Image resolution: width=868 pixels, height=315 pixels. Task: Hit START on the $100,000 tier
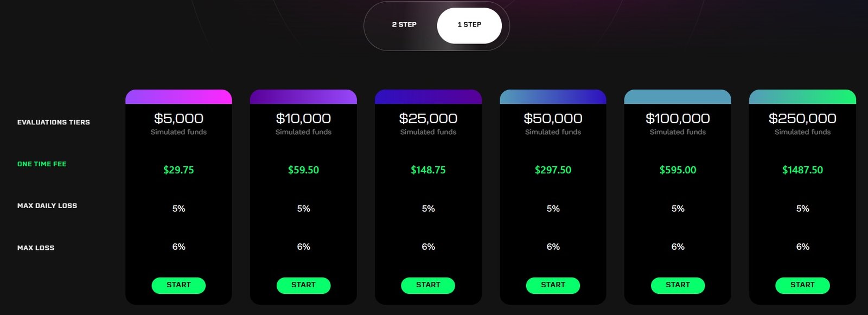click(678, 285)
